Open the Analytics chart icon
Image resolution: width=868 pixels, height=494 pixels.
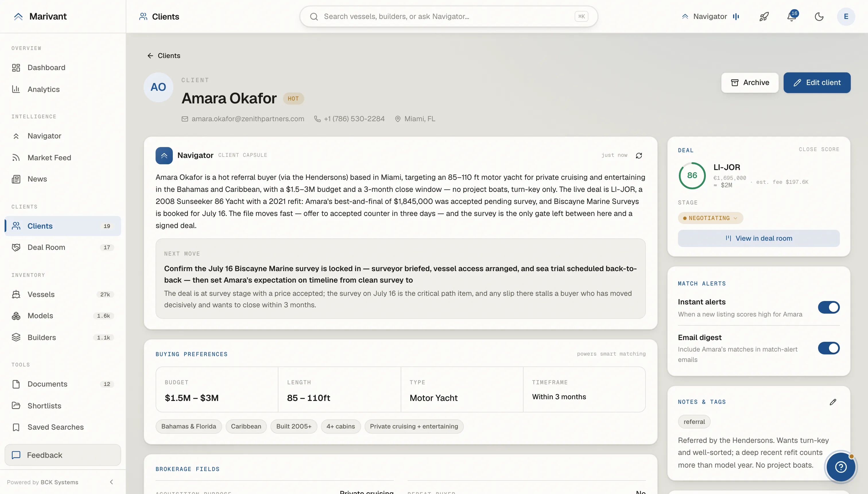pos(16,89)
